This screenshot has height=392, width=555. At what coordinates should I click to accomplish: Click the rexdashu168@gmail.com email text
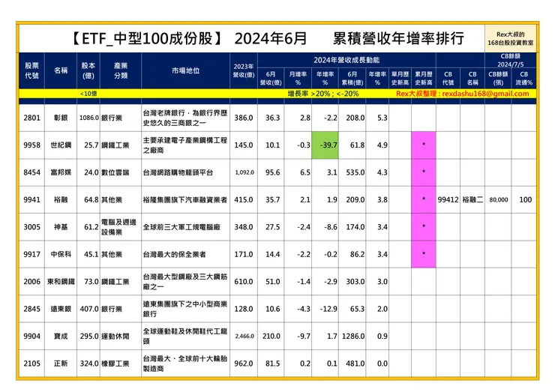pyautogui.click(x=485, y=94)
